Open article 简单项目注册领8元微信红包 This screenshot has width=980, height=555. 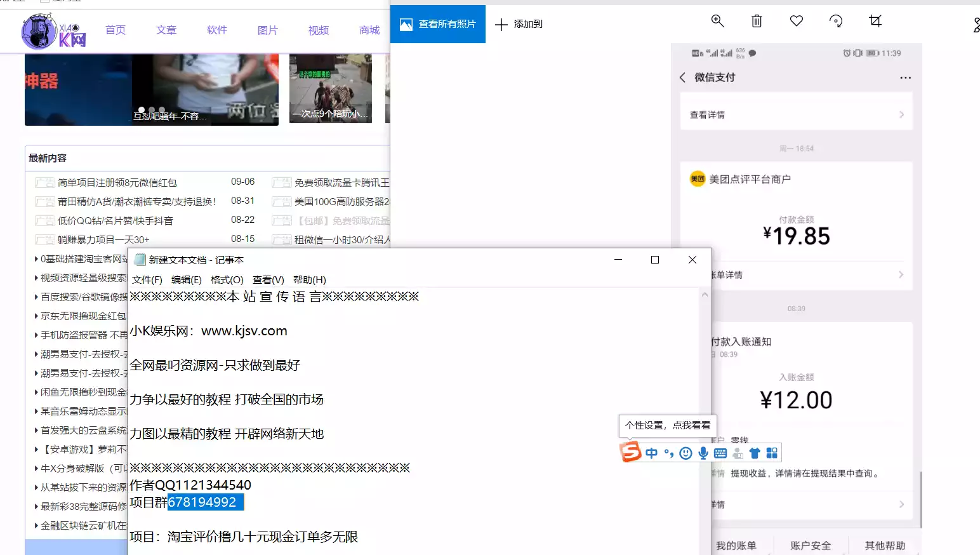pyautogui.click(x=117, y=182)
